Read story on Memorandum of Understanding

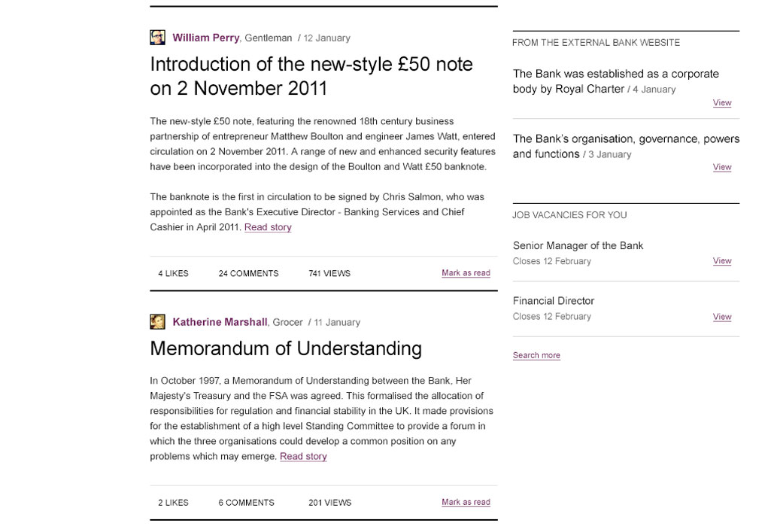pyautogui.click(x=303, y=457)
